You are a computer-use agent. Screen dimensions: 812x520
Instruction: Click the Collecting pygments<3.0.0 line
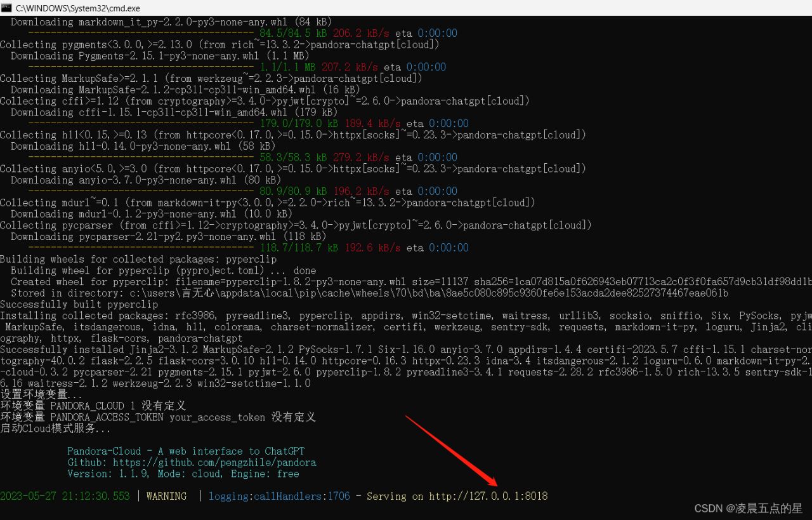pyautogui.click(x=219, y=44)
